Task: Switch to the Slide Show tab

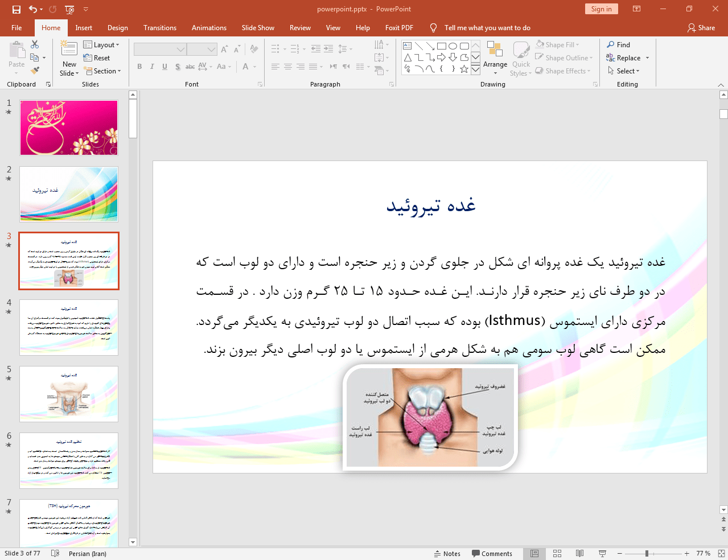Action: point(258,28)
